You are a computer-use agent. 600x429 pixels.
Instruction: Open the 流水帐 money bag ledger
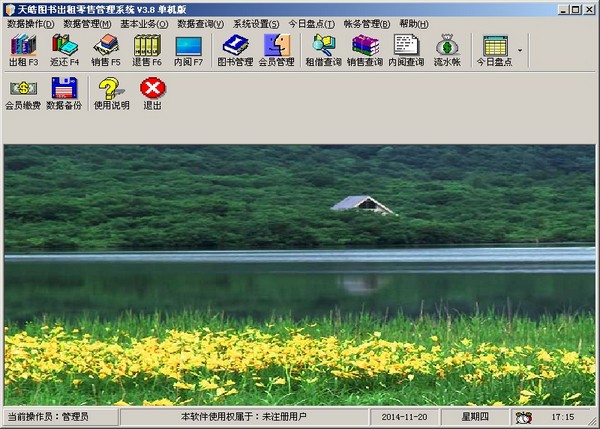point(447,50)
